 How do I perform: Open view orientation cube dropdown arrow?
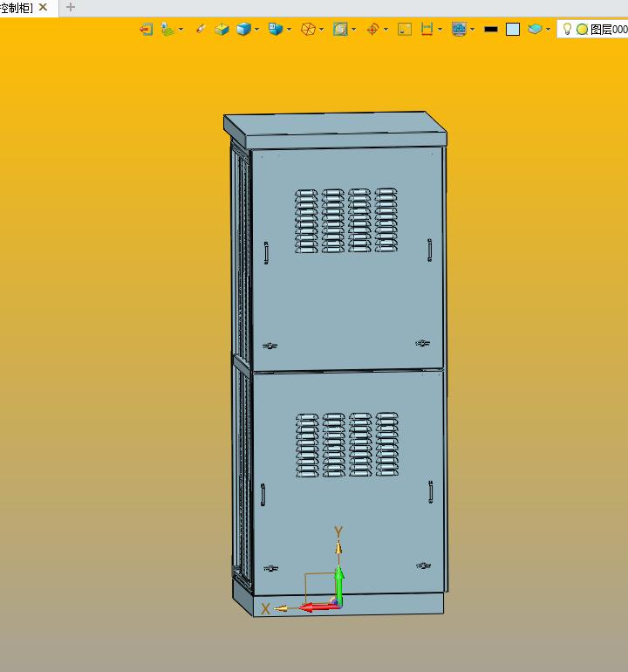[290, 30]
